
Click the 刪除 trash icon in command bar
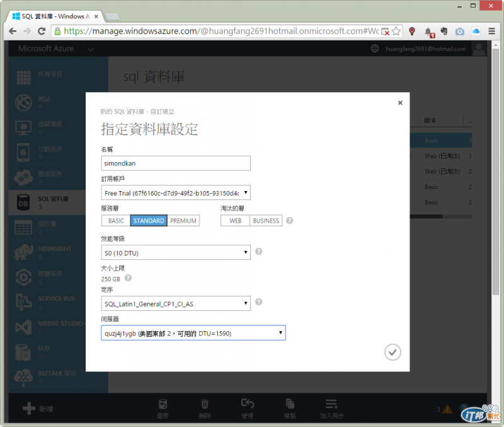coord(205,404)
